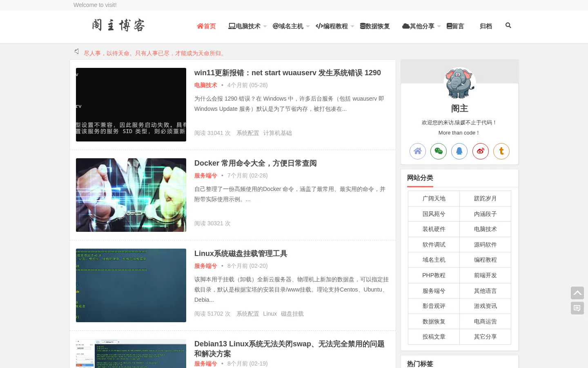The width and height of the screenshot is (588, 368).
Task: Open the Docker 常用命令大全 article title
Action: point(256,163)
